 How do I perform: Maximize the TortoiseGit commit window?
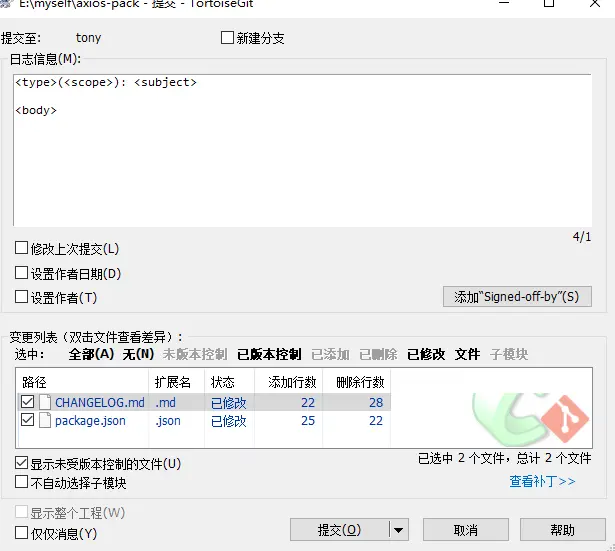click(x=549, y=3)
